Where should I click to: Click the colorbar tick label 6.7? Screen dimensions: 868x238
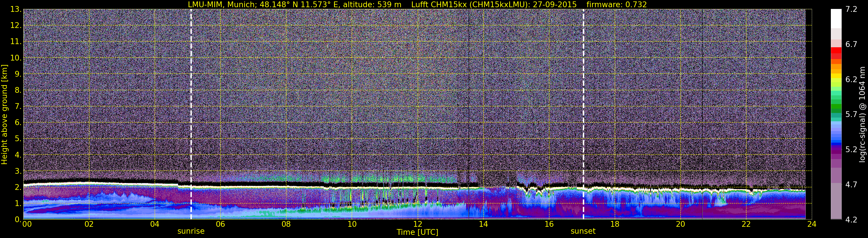pos(851,44)
